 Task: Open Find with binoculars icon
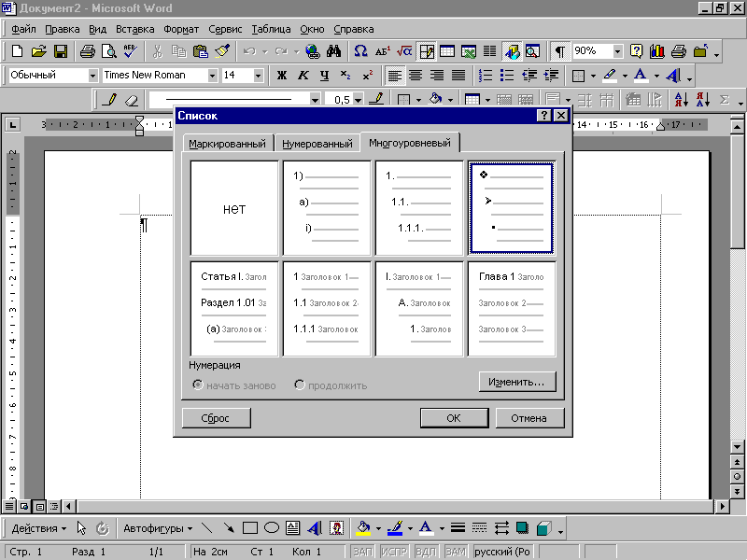pyautogui.click(x=334, y=51)
